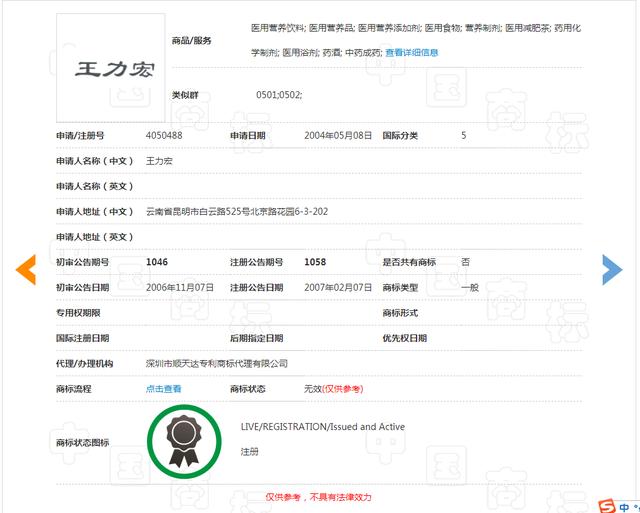The width and height of the screenshot is (640, 513).
Task: Select agency name 深圳市顺天达专利商标代理有限公司
Action: click(x=217, y=363)
